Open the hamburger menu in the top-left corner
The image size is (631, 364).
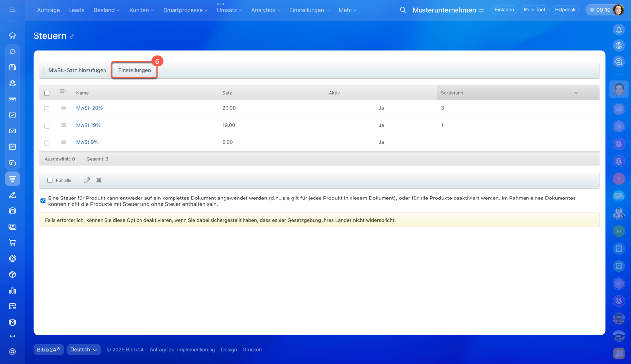12,10
